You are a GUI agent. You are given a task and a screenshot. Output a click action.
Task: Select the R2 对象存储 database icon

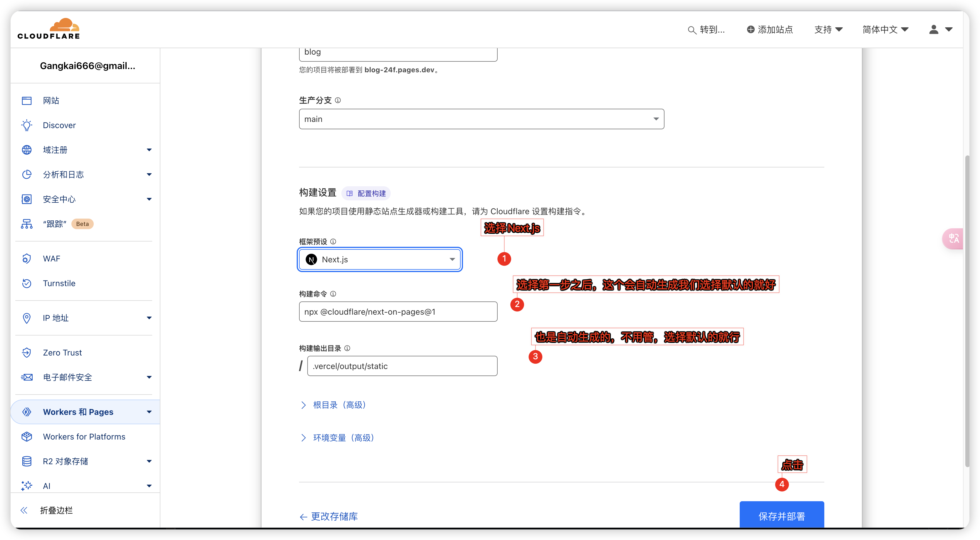(27, 461)
